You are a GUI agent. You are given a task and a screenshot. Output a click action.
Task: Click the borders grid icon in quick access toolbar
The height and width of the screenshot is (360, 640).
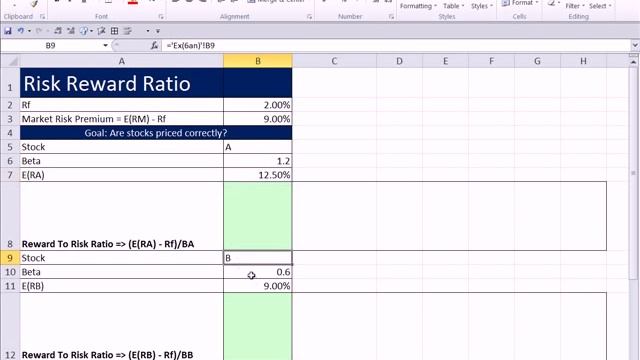click(115, 31)
